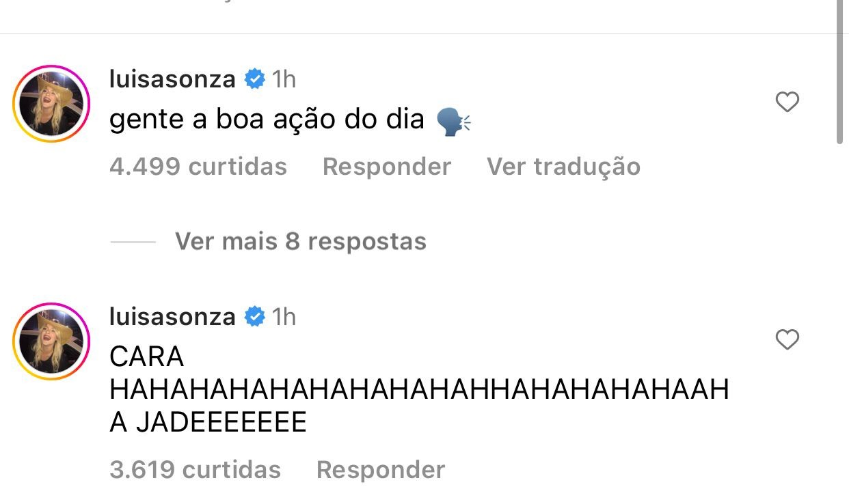View the 4.499 curtidas list
Viewport: 849px width, 504px height.
[198, 166]
